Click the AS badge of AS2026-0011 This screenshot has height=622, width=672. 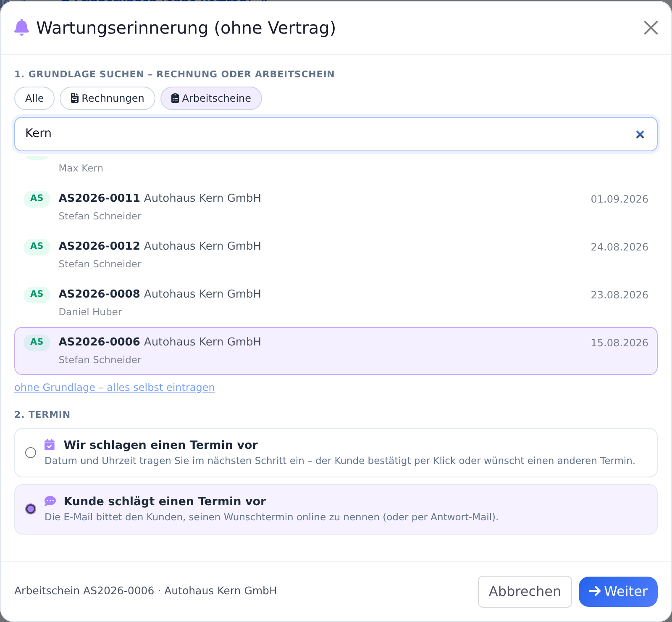[x=37, y=198]
